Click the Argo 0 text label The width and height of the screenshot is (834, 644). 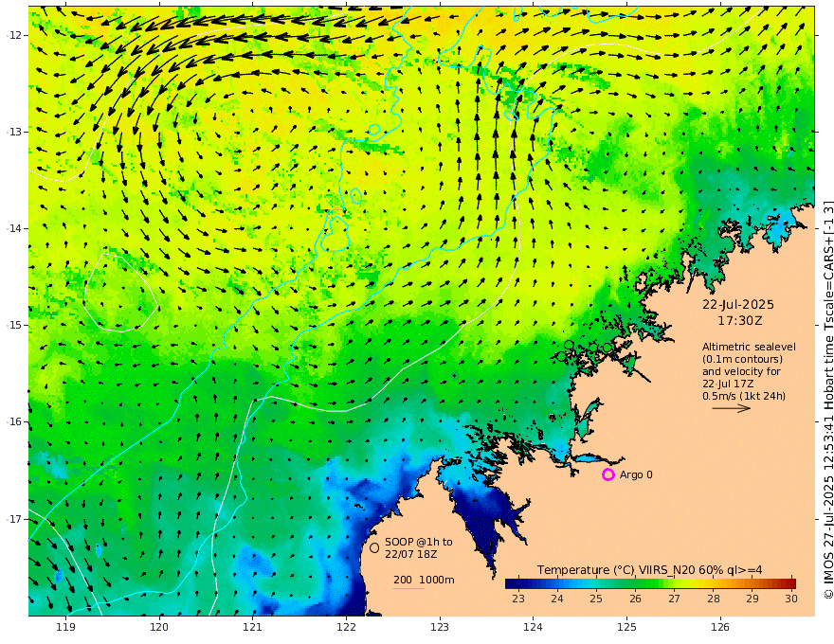click(x=636, y=474)
